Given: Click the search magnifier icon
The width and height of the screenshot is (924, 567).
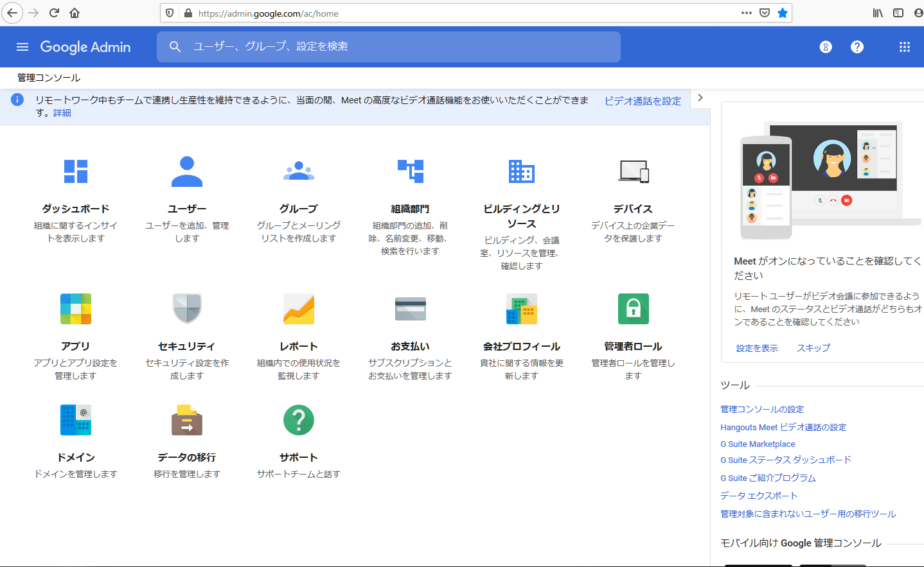Looking at the screenshot, I should (175, 46).
